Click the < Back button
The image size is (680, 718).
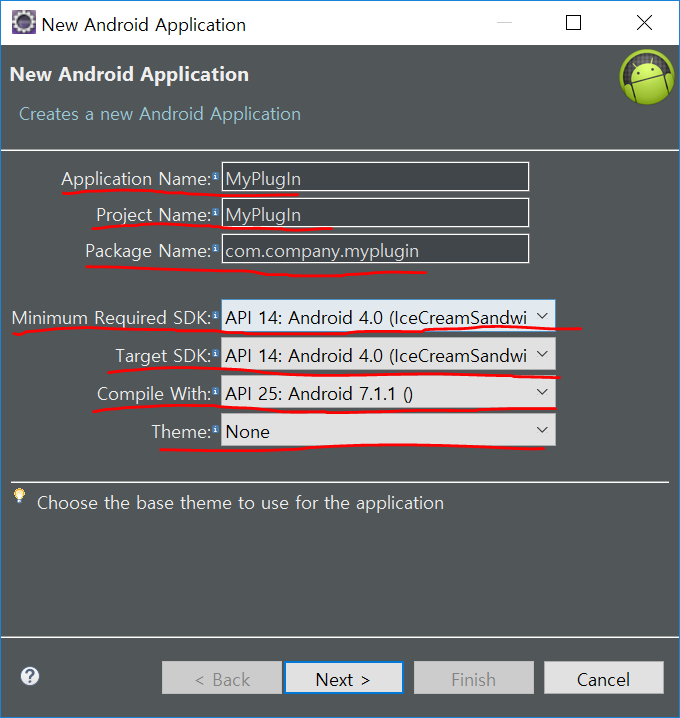(x=222, y=678)
